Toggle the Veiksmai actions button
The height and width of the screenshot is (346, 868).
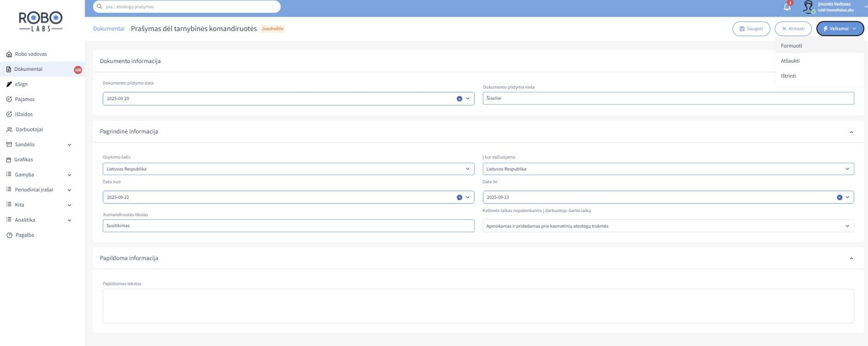(840, 28)
